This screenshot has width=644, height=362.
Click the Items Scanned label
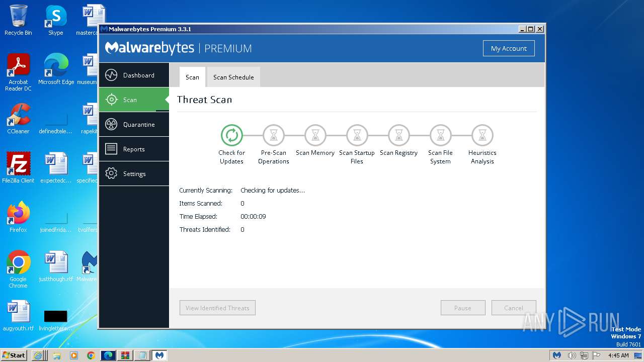pyautogui.click(x=201, y=204)
